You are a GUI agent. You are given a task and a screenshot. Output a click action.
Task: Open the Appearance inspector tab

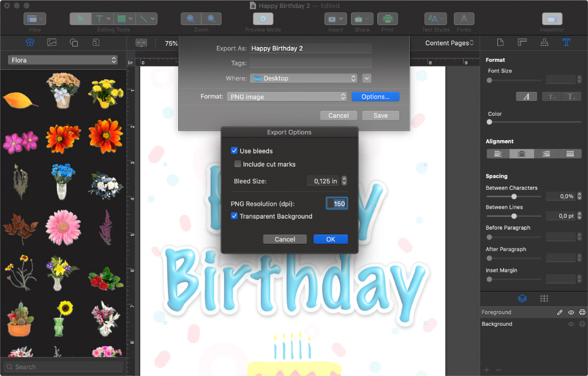(544, 42)
